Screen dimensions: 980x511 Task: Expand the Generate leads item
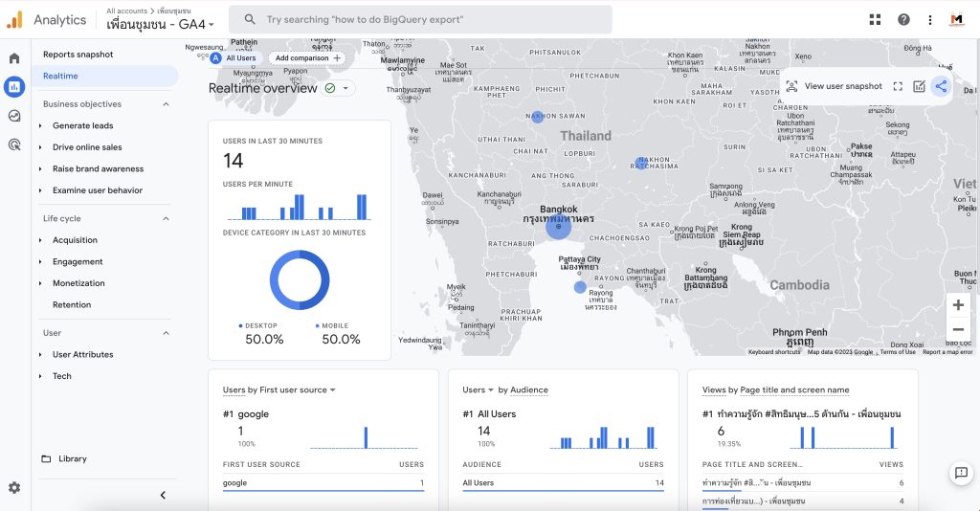point(40,125)
